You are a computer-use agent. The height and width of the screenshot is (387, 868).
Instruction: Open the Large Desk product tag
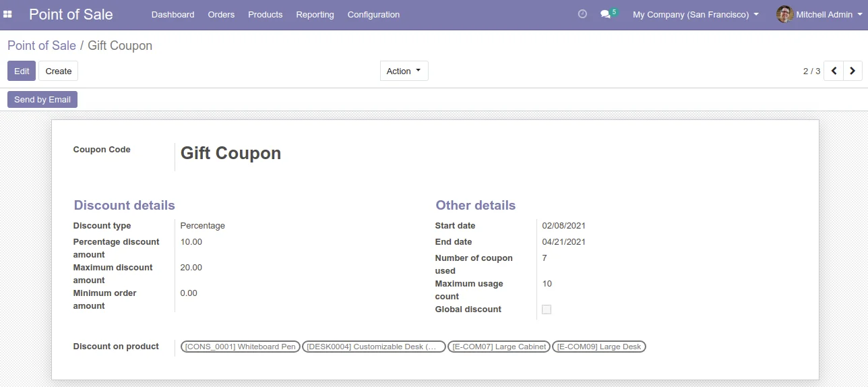point(599,347)
